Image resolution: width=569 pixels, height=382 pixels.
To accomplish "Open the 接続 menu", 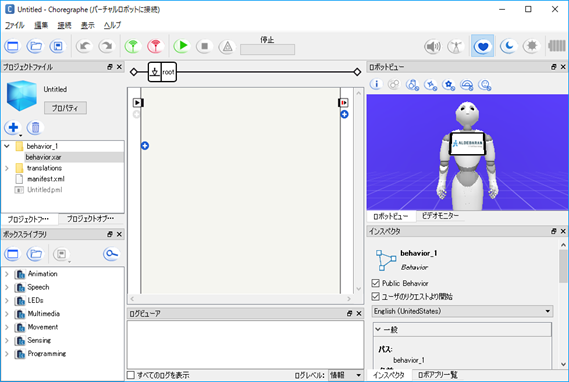I will point(64,25).
